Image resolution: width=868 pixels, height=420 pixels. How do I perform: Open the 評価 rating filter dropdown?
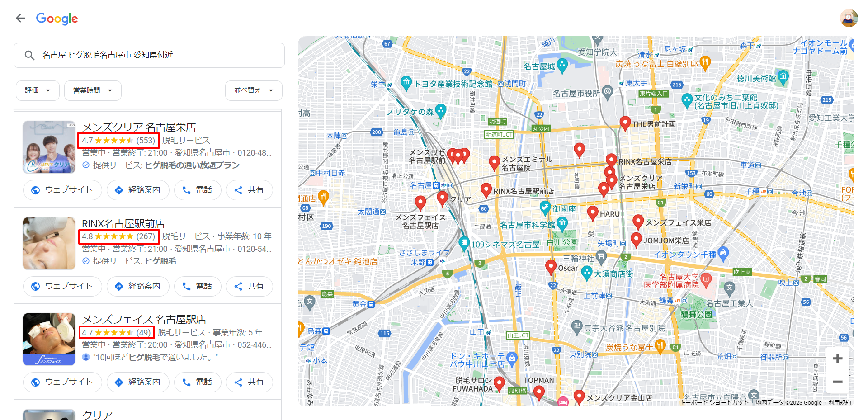pos(38,90)
